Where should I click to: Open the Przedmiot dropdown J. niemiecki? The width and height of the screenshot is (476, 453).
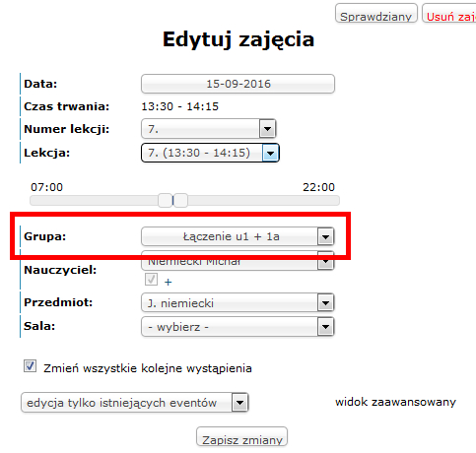tap(238, 302)
